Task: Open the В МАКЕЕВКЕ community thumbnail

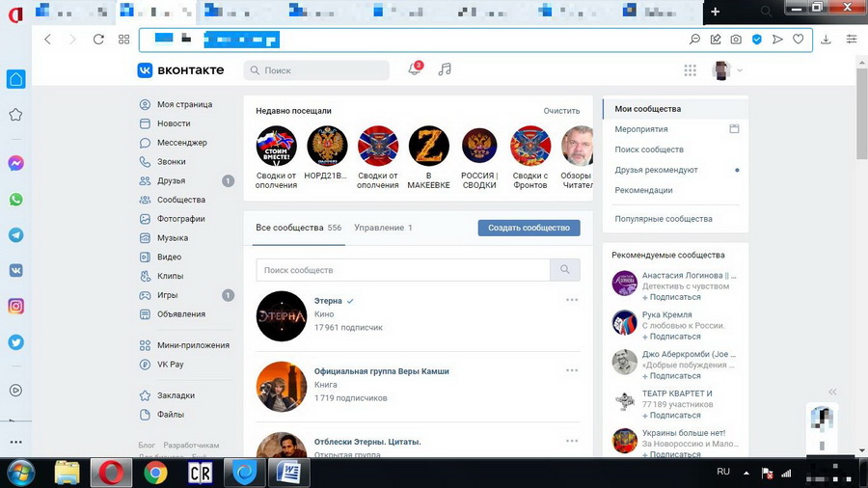Action: coord(428,147)
